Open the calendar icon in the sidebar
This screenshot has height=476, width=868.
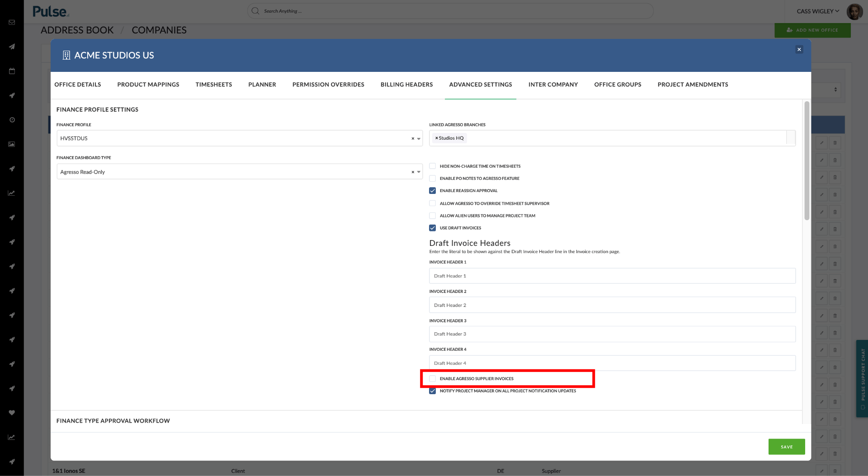point(12,71)
